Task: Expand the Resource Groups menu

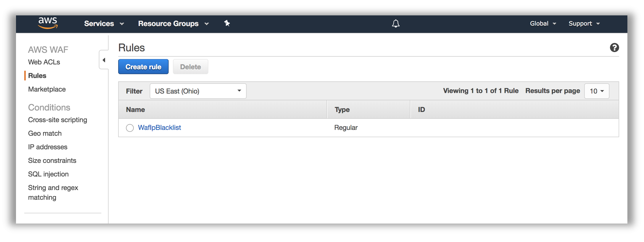Action: (173, 24)
